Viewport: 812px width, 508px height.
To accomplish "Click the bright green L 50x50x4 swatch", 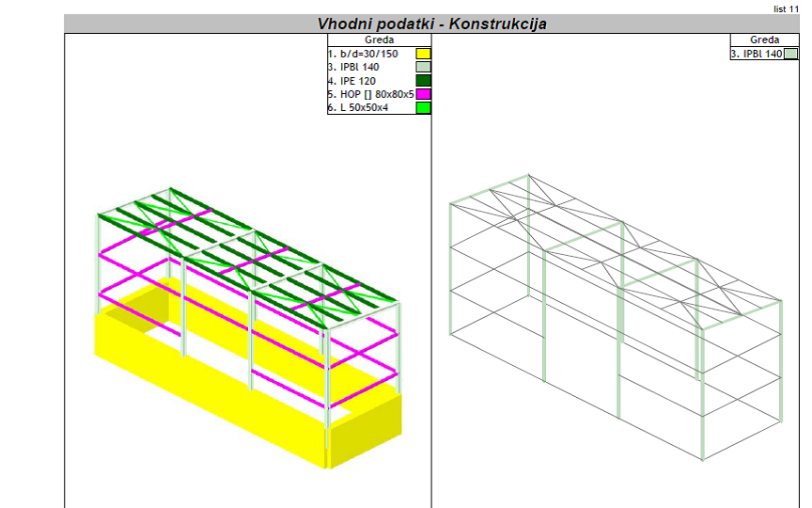I will [x=423, y=108].
